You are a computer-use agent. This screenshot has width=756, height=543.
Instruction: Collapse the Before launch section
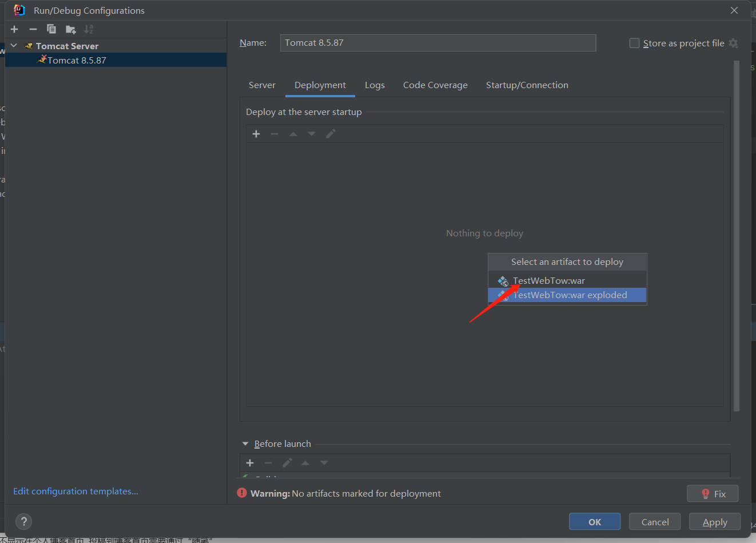(x=245, y=444)
